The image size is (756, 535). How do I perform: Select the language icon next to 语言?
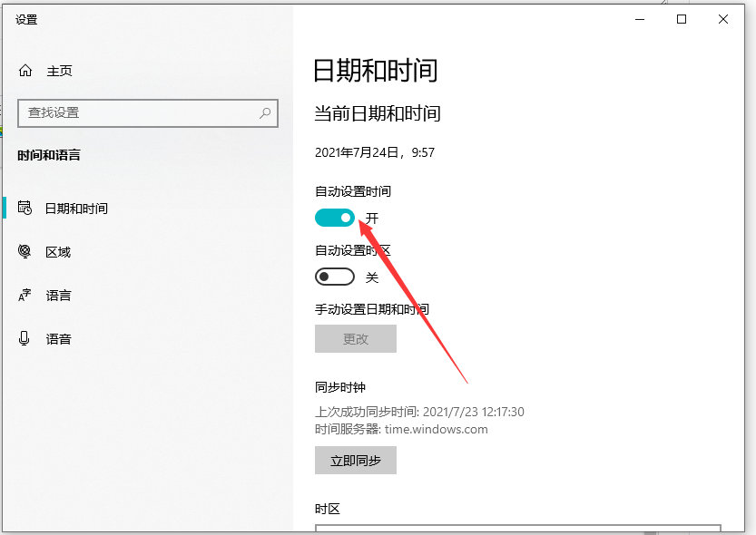25,295
